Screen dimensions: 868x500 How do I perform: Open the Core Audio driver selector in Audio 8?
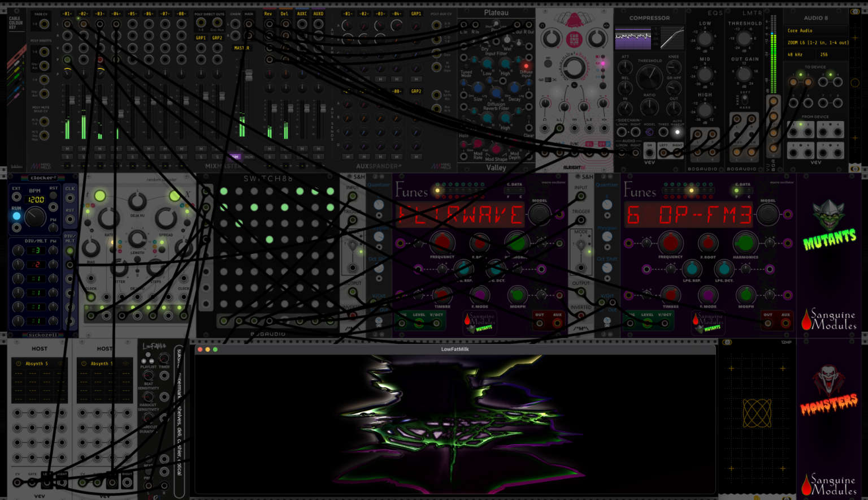point(815,31)
